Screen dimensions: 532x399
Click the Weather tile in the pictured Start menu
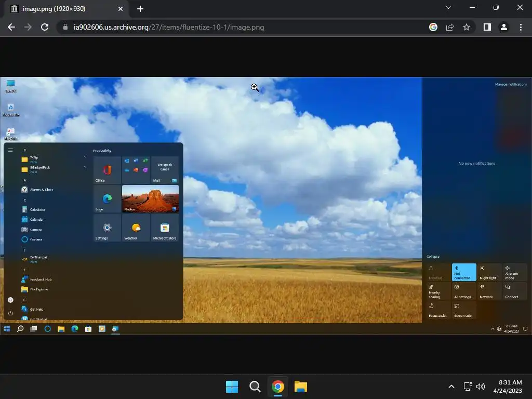[x=136, y=228]
